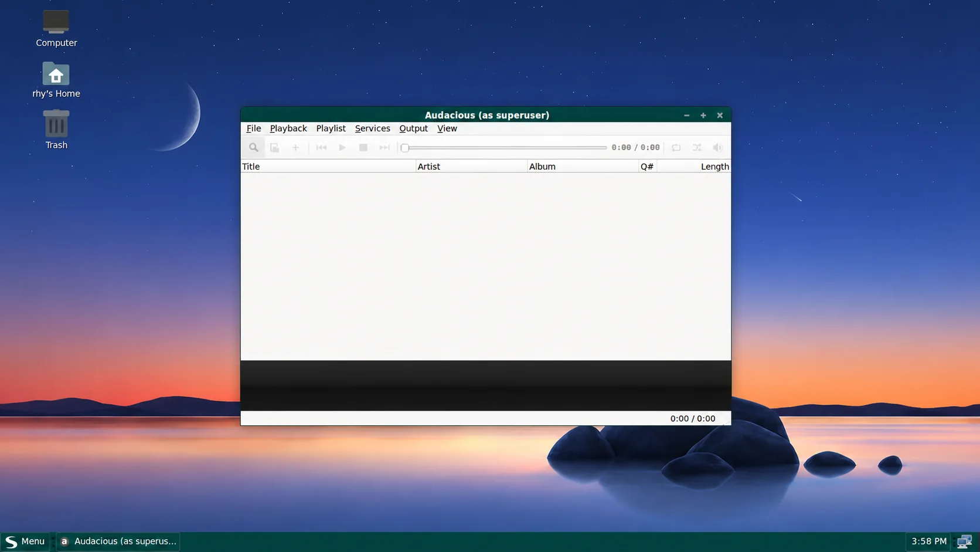Open the taskbar Menu button

pos(25,541)
